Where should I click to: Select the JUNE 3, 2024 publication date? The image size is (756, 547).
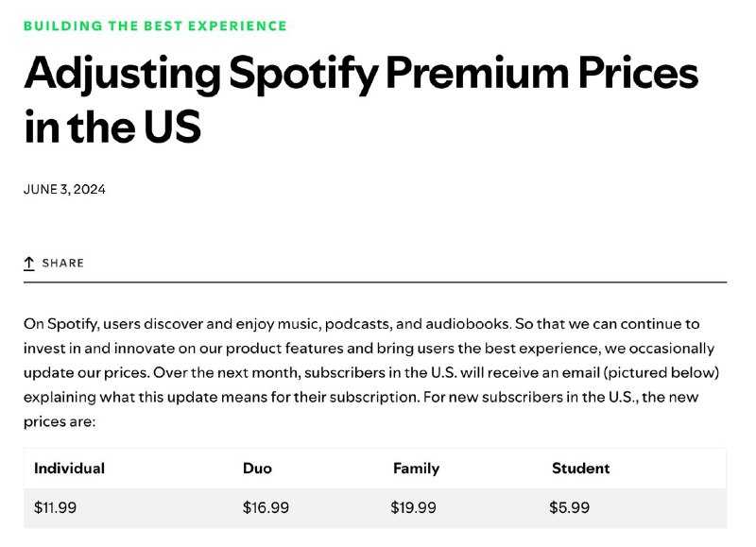(64, 189)
